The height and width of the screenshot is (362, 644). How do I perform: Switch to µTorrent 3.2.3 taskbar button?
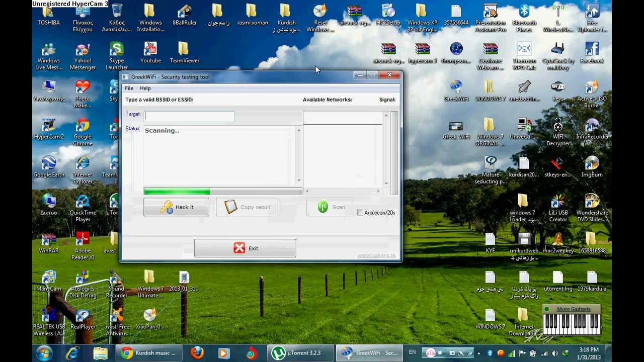pyautogui.click(x=301, y=353)
